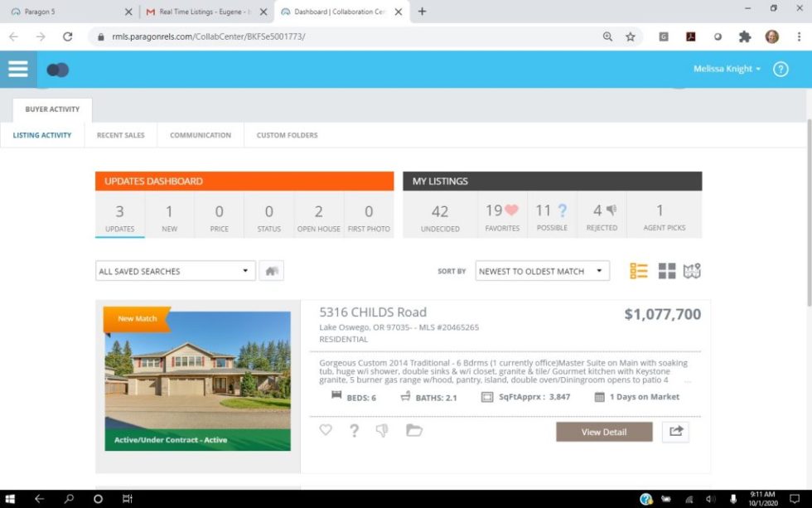Screen dimensions: 812x508
Task: Open the map view
Action: point(692,271)
